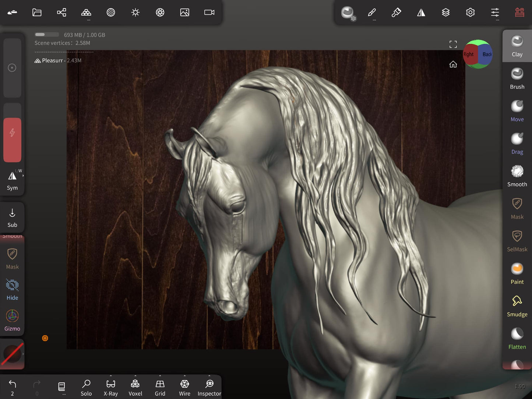
Task: Click the 693 MB memory usage bar
Action: (47, 35)
